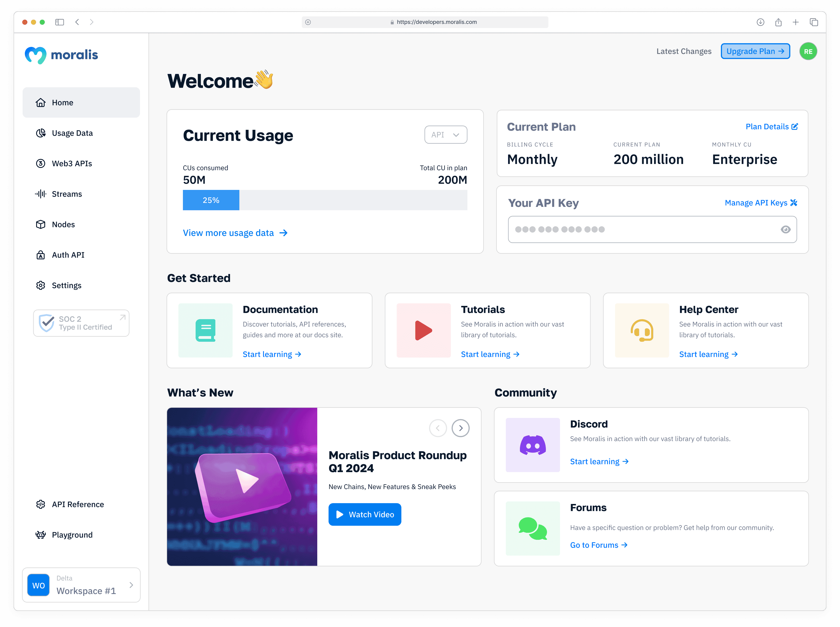
Task: Reveal the API key with eye icon
Action: coord(785,229)
